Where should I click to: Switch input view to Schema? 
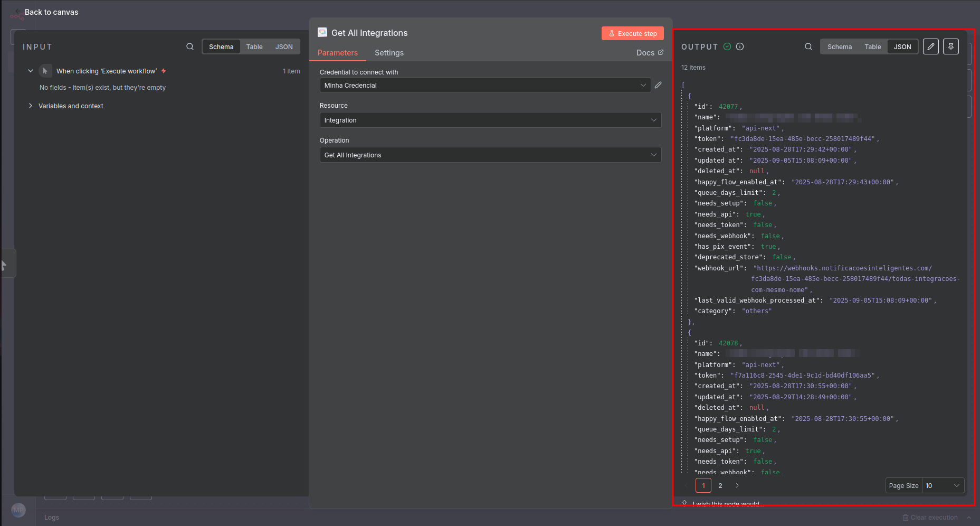221,46
